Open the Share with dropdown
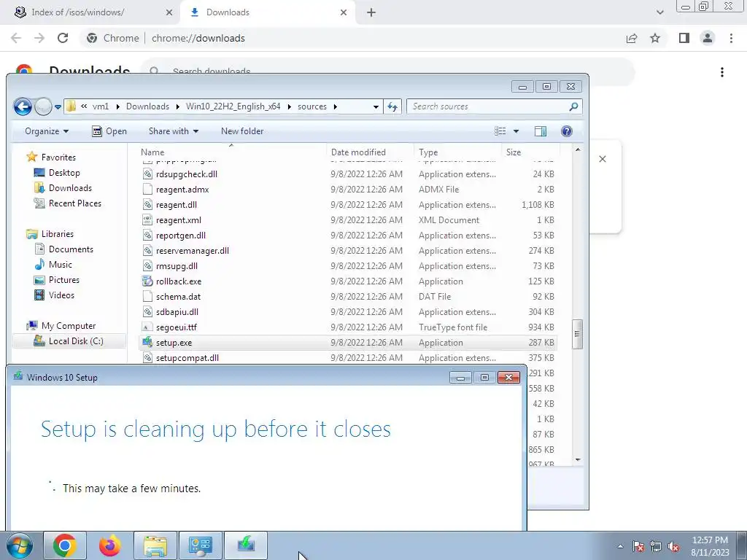This screenshot has width=747, height=560. pos(174,131)
